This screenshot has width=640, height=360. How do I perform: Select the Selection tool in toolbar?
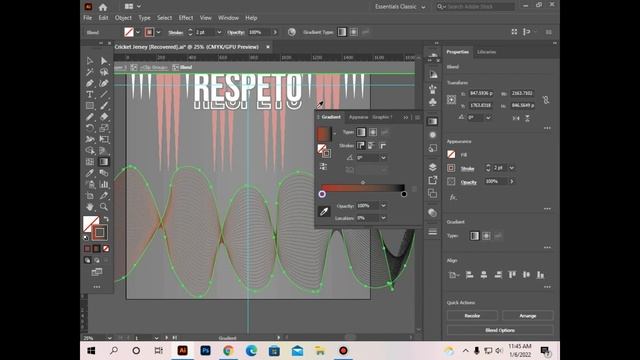click(90, 61)
